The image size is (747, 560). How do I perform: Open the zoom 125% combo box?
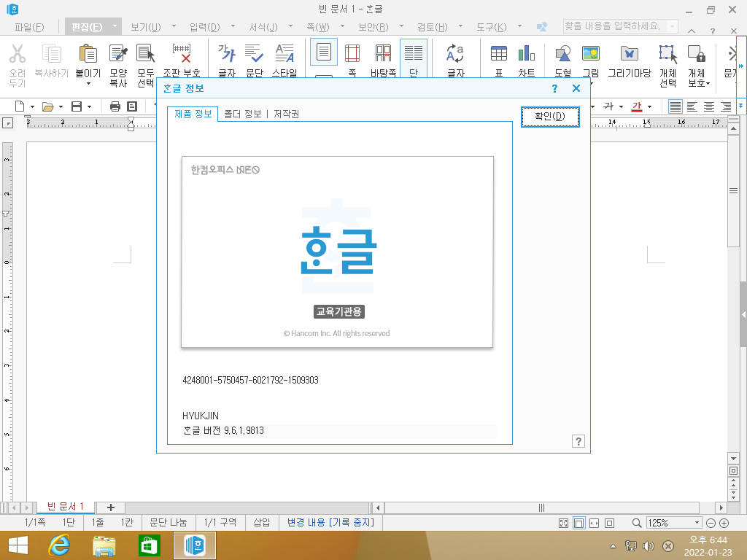(x=673, y=523)
